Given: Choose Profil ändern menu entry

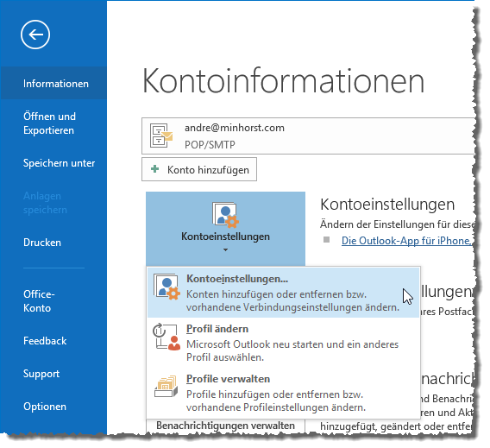Looking at the screenshot, I should point(283,343).
